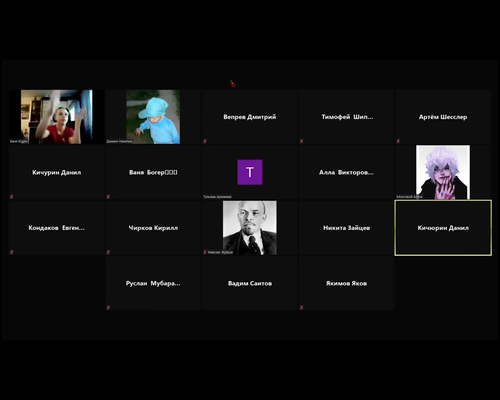Select the Вадим Саитов participant tile
This screenshot has height=400, width=500.
point(250,283)
